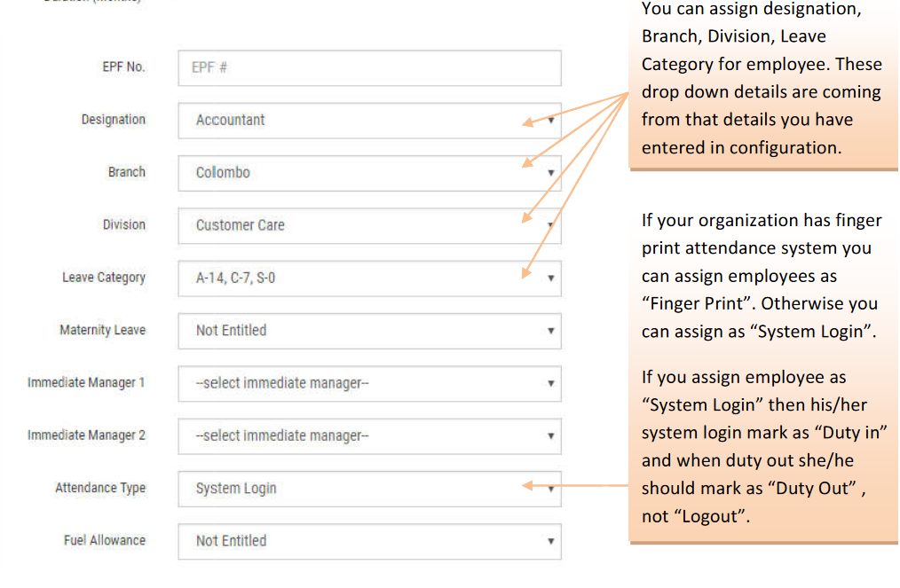The width and height of the screenshot is (900, 588).
Task: Click the note about finger print attendance system
Action: click(762, 276)
